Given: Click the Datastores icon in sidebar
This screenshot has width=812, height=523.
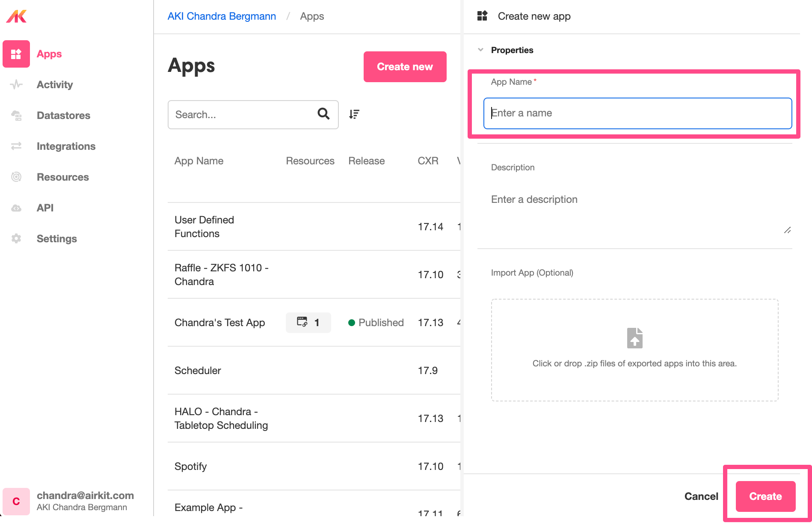Looking at the screenshot, I should pos(16,115).
